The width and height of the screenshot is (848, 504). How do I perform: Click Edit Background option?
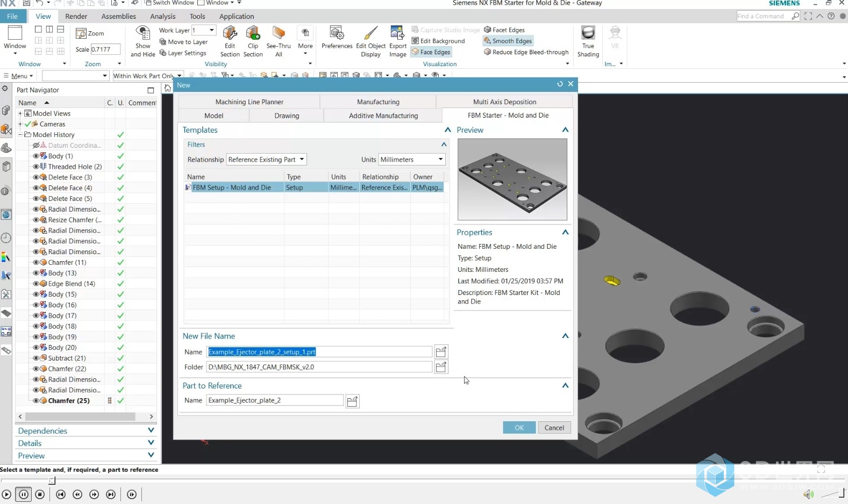pyautogui.click(x=438, y=41)
